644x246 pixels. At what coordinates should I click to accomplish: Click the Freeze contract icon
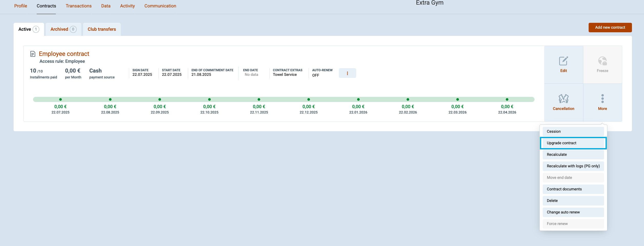pos(602,61)
